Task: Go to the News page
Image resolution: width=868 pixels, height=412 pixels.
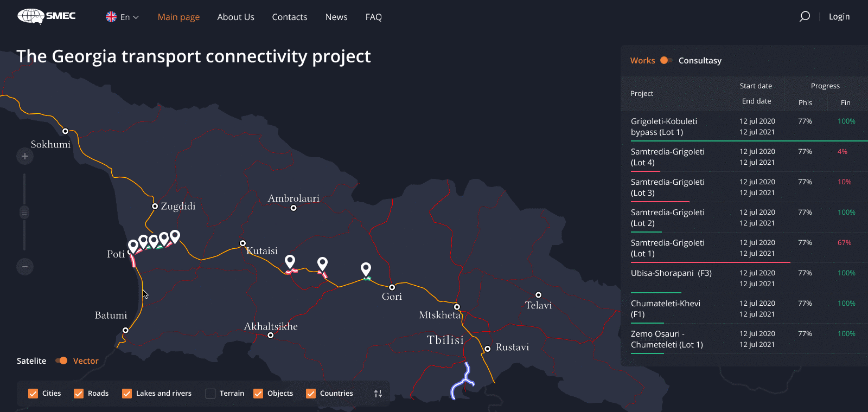Action: click(x=336, y=17)
